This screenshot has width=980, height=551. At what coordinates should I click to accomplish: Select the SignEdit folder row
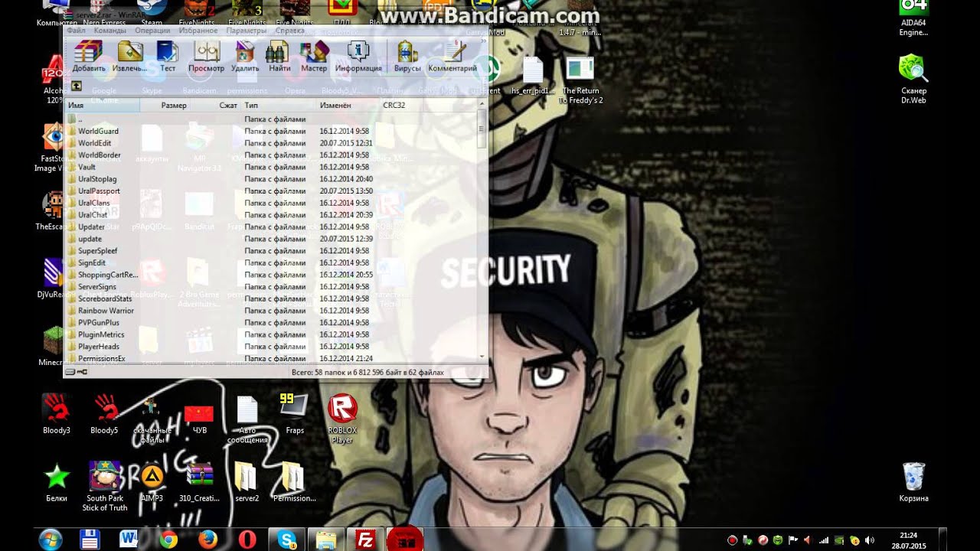point(271,263)
